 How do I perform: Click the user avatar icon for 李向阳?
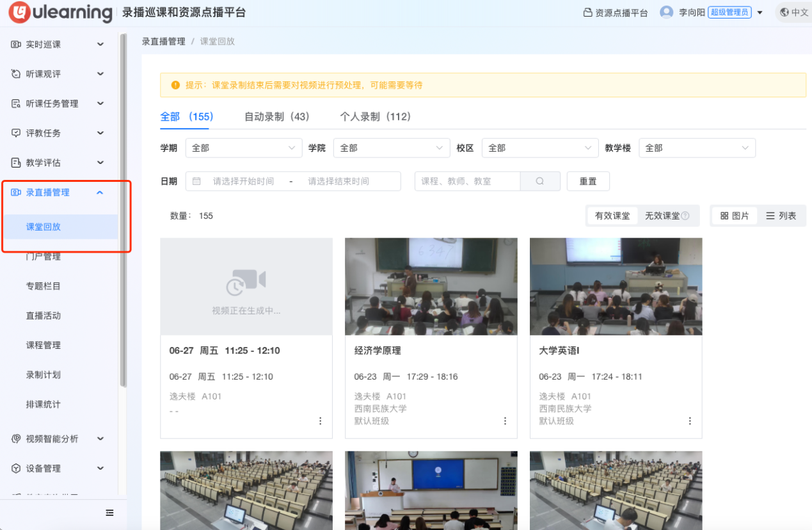point(666,13)
